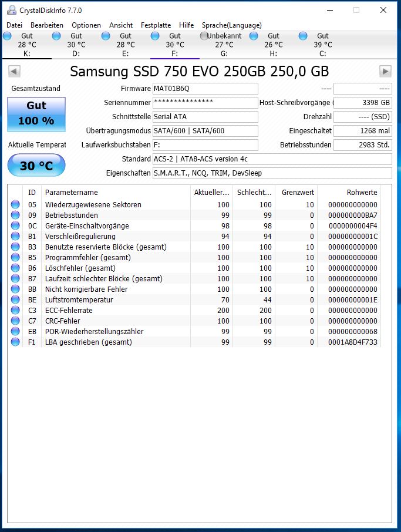Open the Datei menu
The width and height of the screenshot is (401, 532).
click(x=15, y=25)
